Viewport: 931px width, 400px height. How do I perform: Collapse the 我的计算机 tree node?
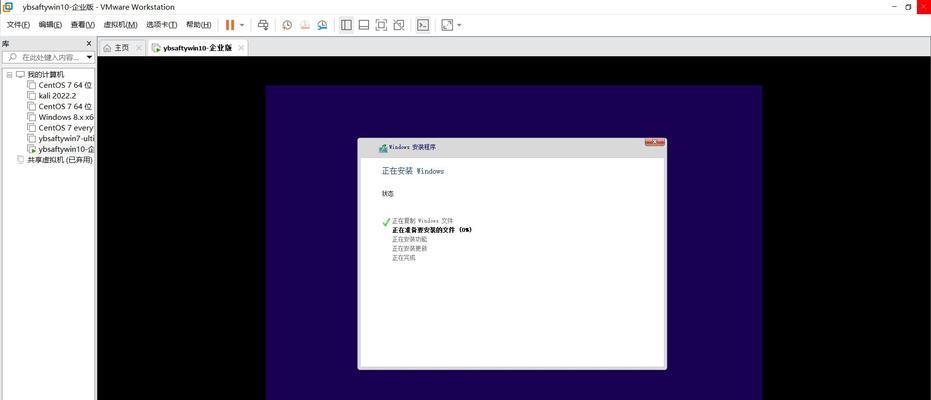pyautogui.click(x=9, y=75)
